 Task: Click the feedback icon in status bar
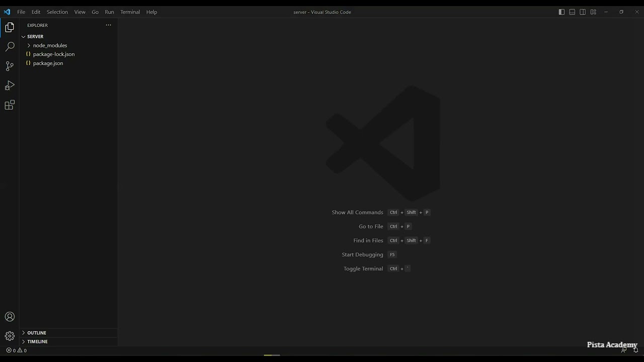624,350
